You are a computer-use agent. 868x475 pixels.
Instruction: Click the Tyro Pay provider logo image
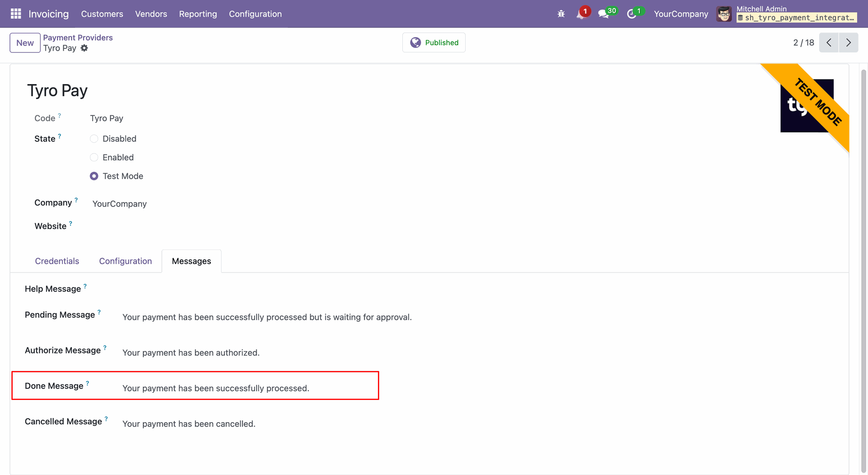click(807, 106)
